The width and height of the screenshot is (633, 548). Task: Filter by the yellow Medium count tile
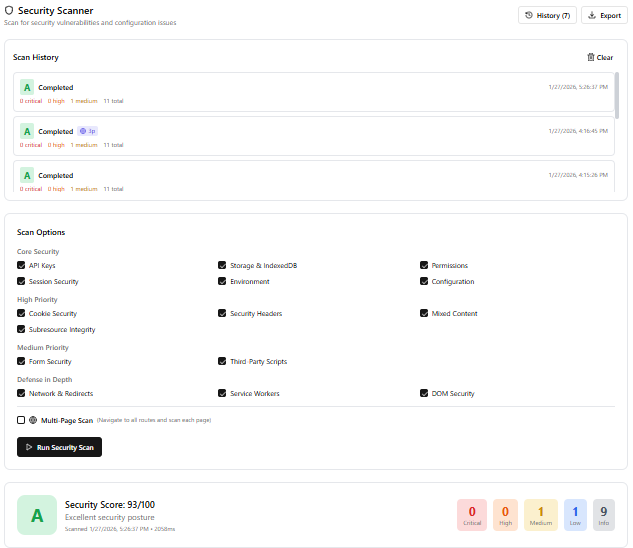tap(541, 515)
